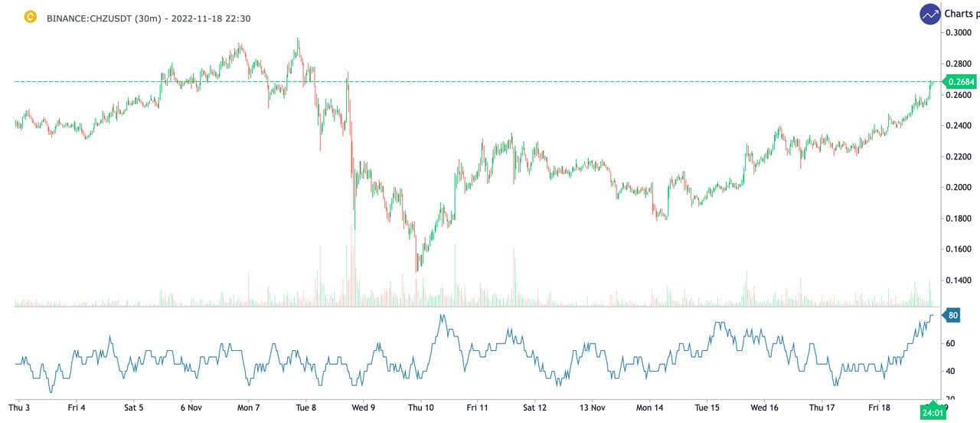Viewport: 980px width, 423px height.
Task: Click the 60 level on the oscillator axis
Action: 949,344
